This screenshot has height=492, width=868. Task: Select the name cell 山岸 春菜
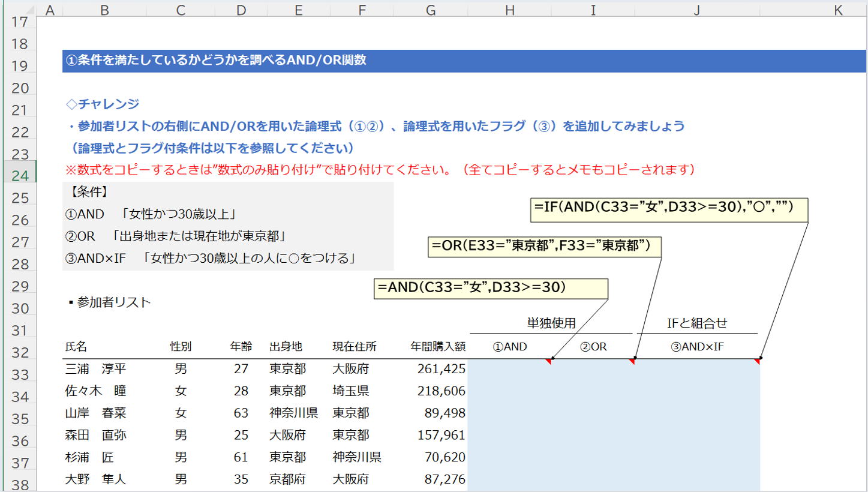pos(104,413)
